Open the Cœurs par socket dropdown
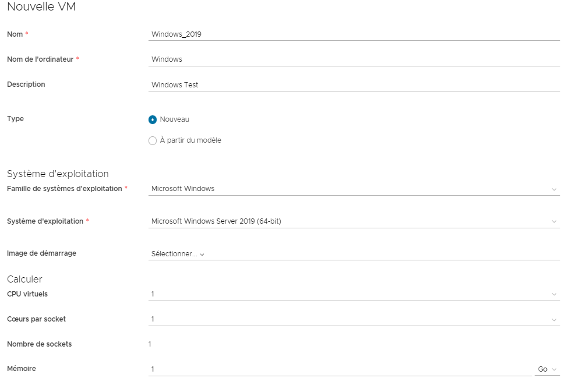Viewport: 569px width, 392px height. [354, 319]
